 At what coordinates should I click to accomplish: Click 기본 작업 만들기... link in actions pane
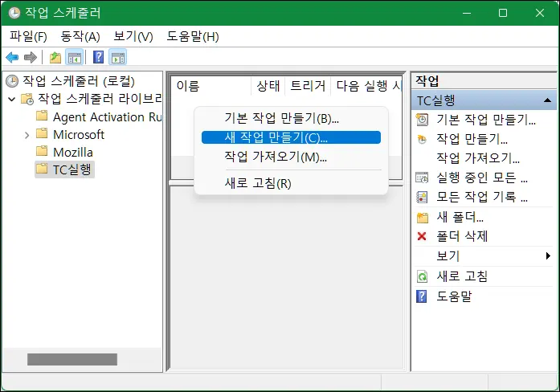pos(486,119)
